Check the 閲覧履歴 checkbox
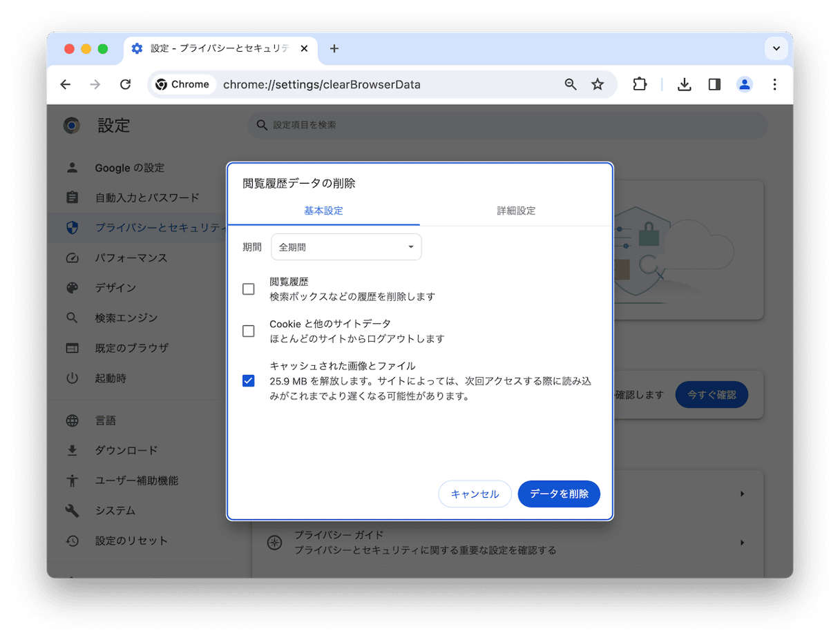Image resolution: width=840 pixels, height=640 pixels. tap(249, 289)
